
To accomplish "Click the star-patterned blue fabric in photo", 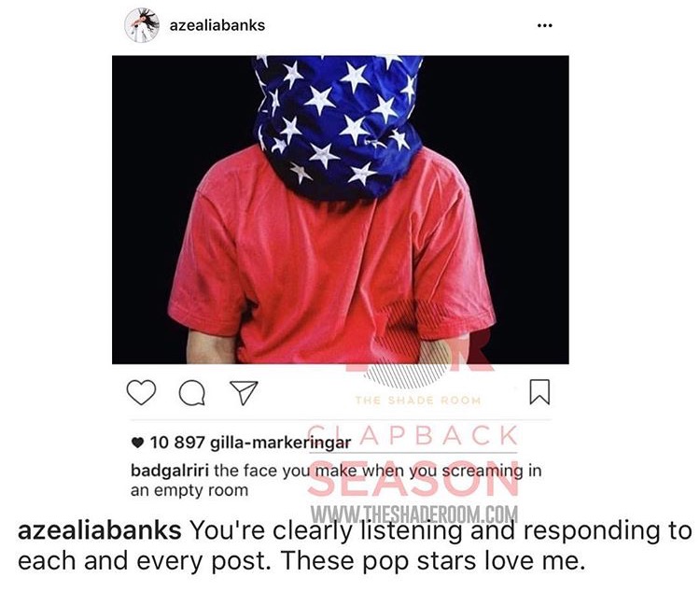I will 339,125.
